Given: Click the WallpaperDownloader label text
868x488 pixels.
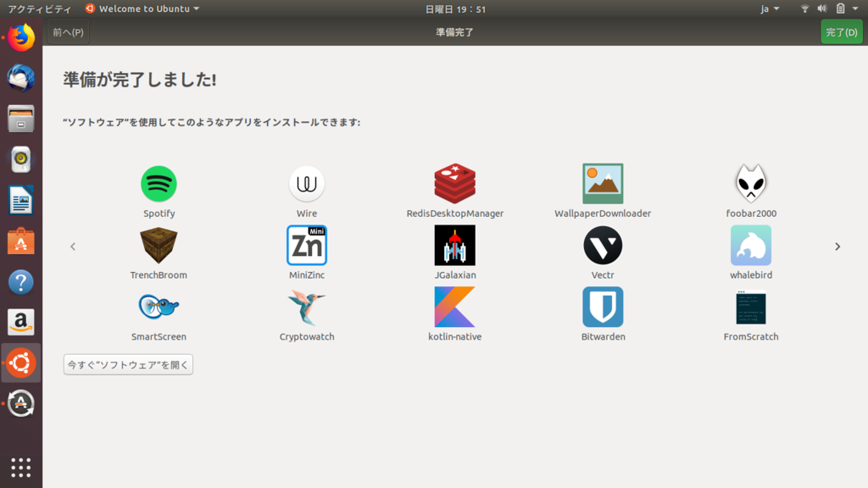Looking at the screenshot, I should (x=603, y=213).
